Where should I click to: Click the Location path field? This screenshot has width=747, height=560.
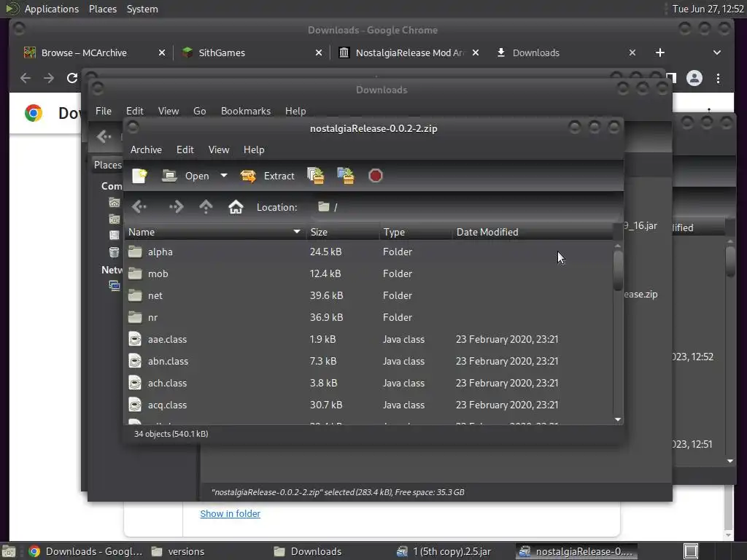(x=467, y=206)
